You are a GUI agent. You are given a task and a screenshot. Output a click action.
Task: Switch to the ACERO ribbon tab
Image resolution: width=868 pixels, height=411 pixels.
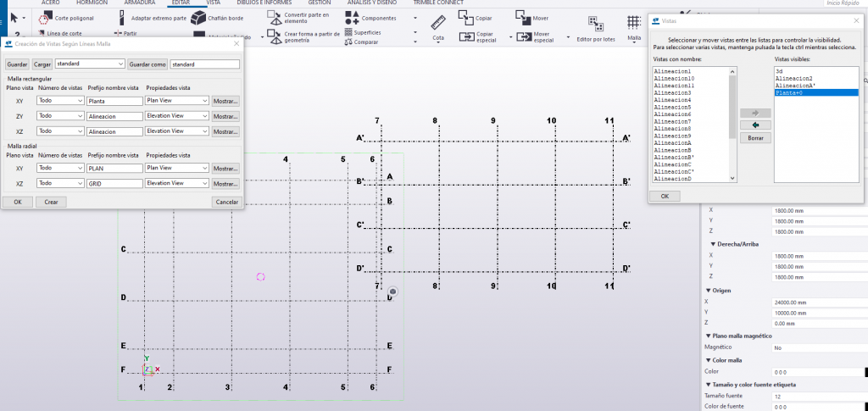point(50,3)
